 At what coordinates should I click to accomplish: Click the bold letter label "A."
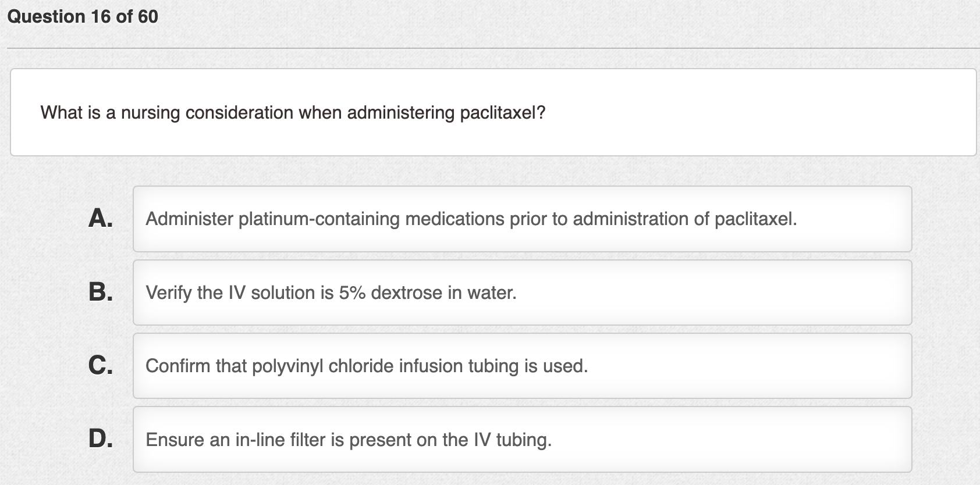click(101, 219)
